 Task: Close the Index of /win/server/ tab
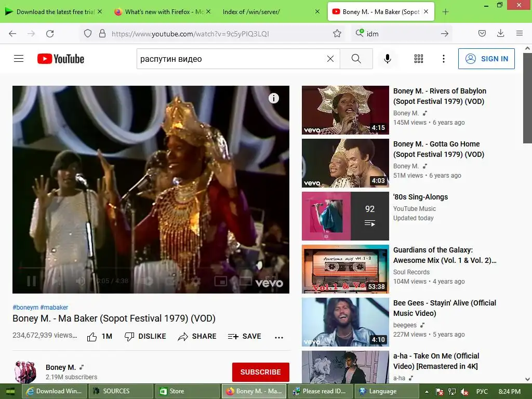[317, 12]
